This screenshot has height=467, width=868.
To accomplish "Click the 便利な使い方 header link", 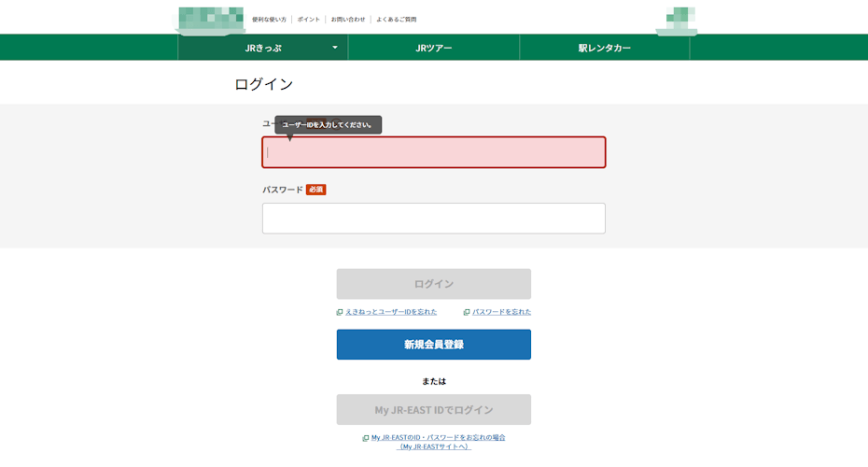I will tap(269, 20).
